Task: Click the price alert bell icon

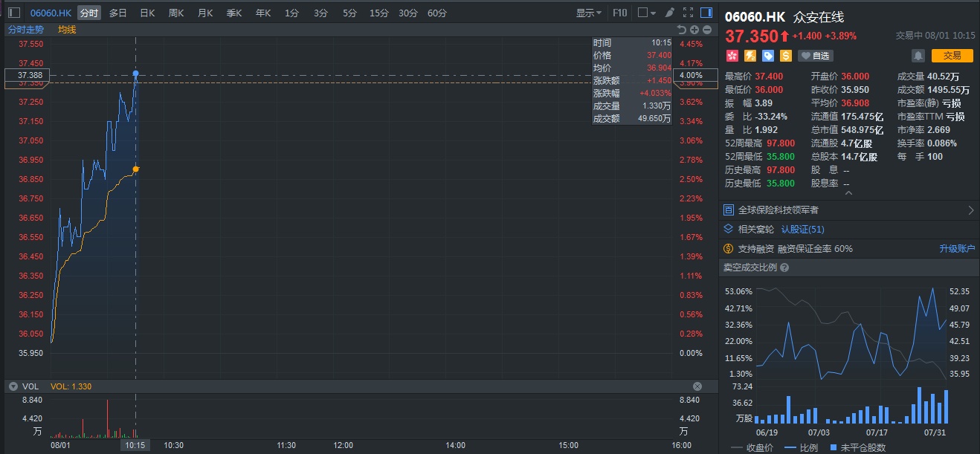Action: (918, 56)
